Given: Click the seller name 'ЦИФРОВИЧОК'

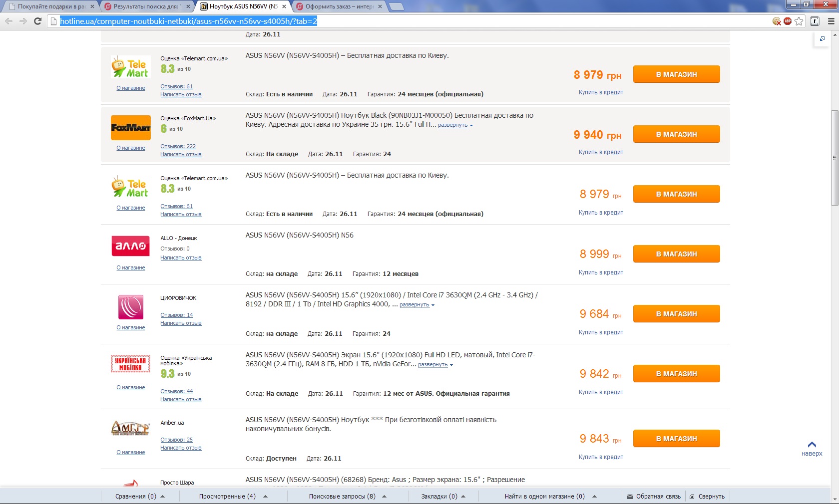Looking at the screenshot, I should tap(178, 298).
